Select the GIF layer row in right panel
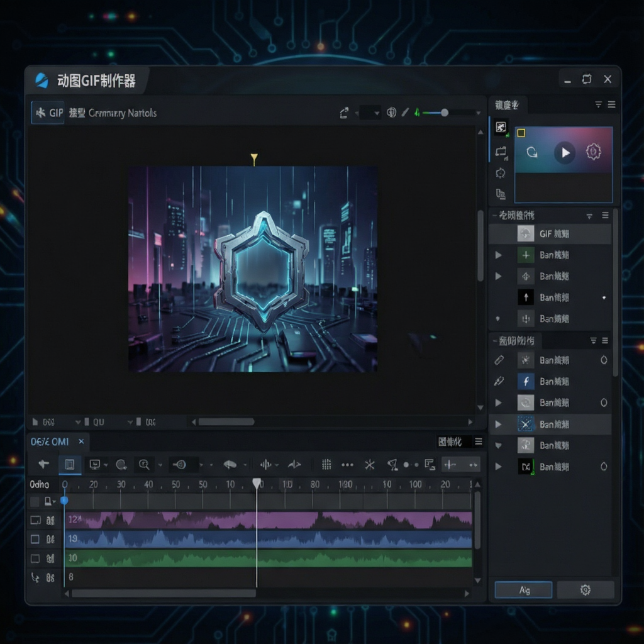The width and height of the screenshot is (644, 644). tap(550, 234)
